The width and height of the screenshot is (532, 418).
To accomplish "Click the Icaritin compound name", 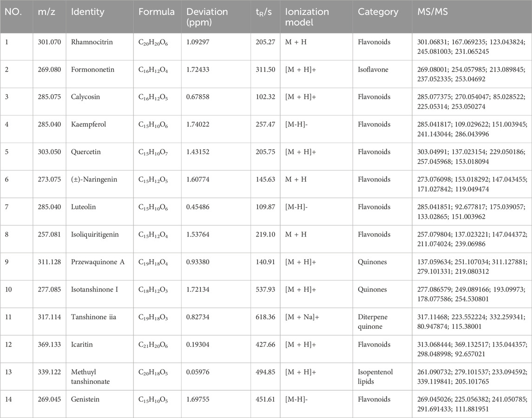I will 82,345.
